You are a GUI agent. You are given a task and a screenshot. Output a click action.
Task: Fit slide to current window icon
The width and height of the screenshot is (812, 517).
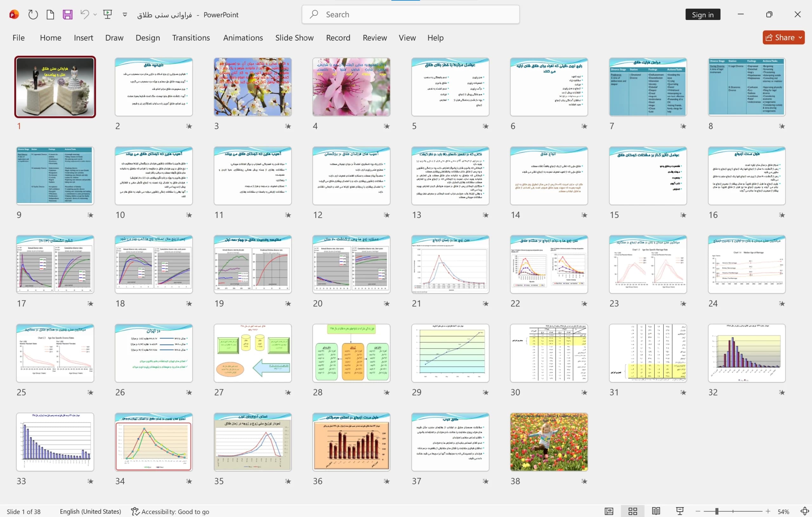[805, 511]
